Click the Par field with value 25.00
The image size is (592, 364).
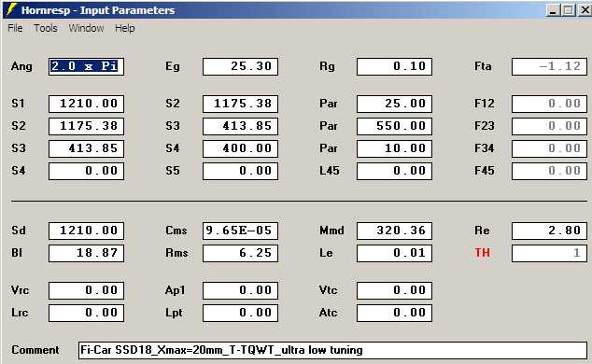(x=394, y=104)
